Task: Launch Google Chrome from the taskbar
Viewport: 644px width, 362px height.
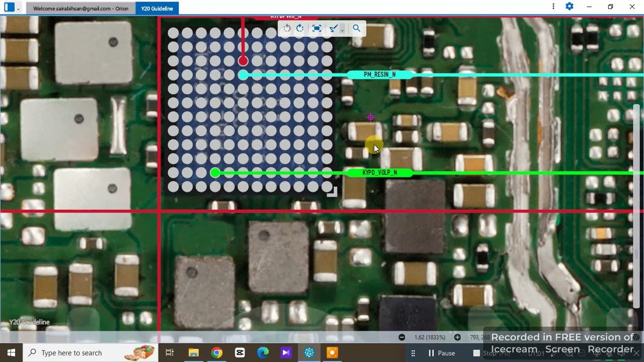Action: coord(217,353)
